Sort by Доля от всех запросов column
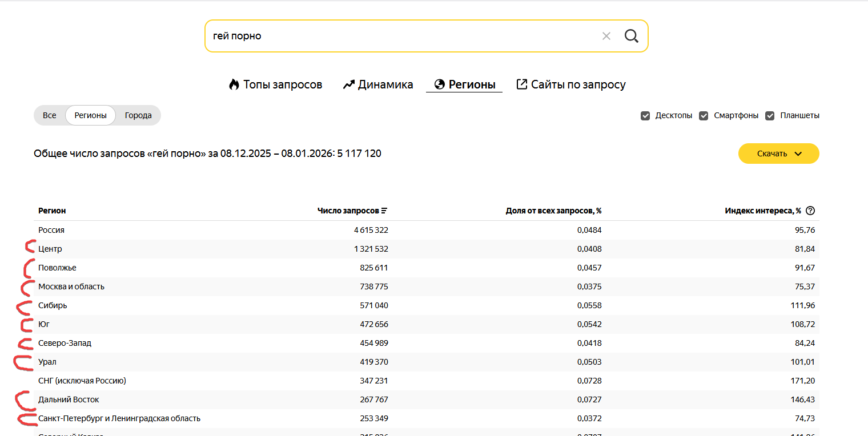The height and width of the screenshot is (436, 868). [x=553, y=211]
